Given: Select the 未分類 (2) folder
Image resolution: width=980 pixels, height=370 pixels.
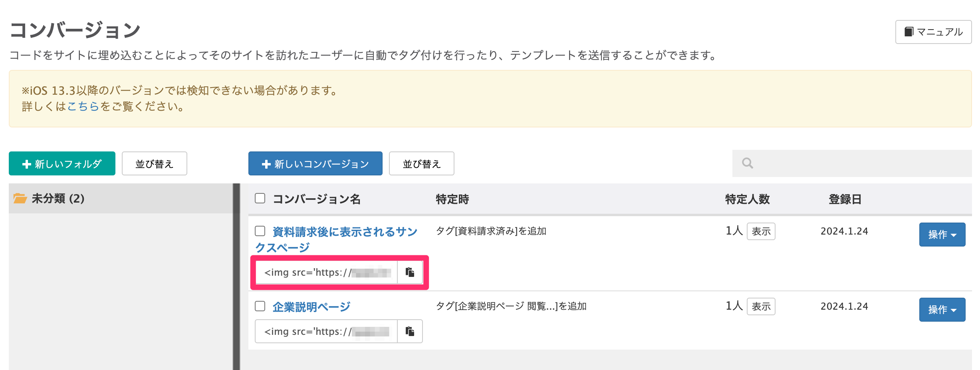Looking at the screenshot, I should point(58,199).
